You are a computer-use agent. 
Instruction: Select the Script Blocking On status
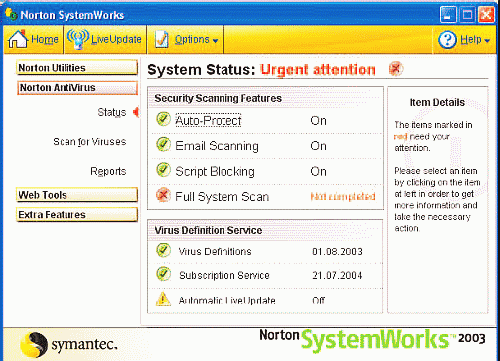click(318, 171)
